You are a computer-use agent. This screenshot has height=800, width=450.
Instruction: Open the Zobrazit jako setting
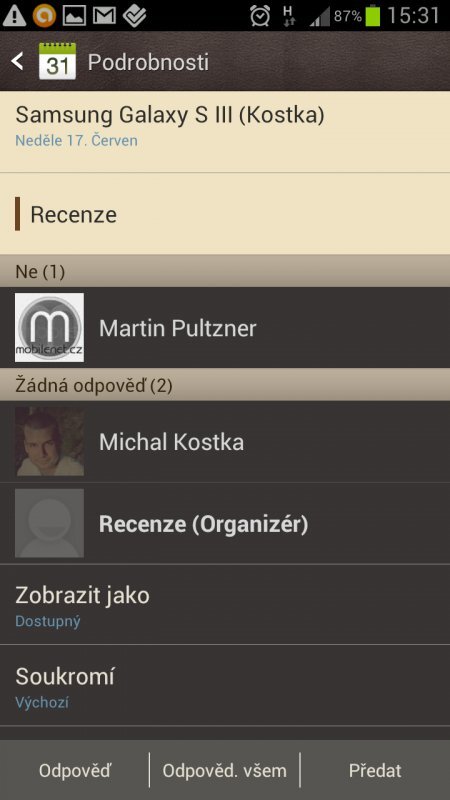click(225, 605)
